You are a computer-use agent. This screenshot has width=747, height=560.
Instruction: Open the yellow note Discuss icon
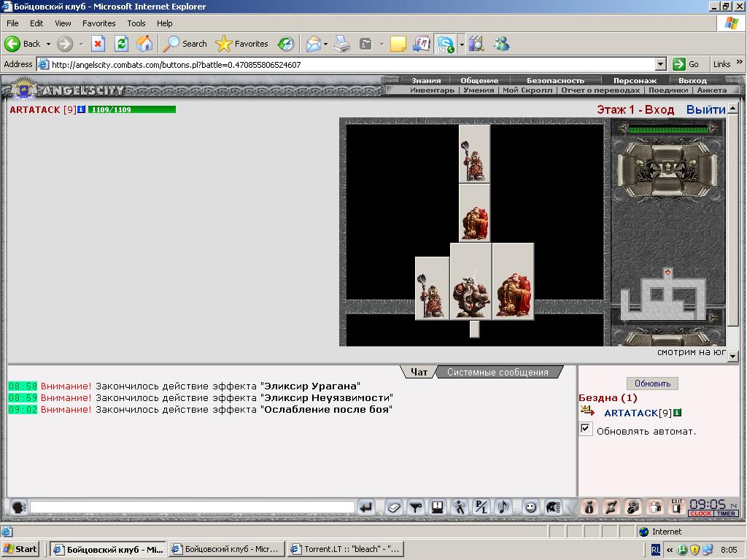[x=398, y=44]
